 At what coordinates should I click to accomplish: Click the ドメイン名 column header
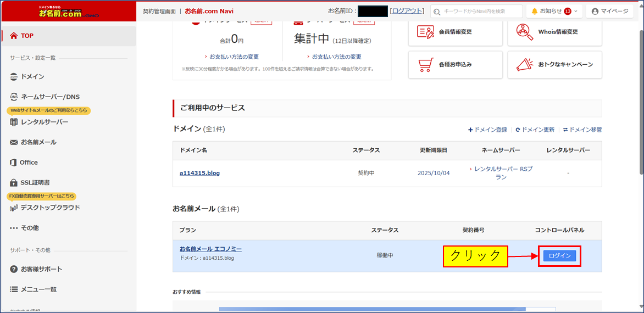(x=193, y=150)
